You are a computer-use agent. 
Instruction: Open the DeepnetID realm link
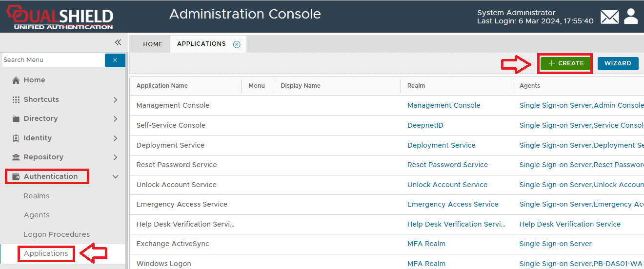tap(425, 125)
